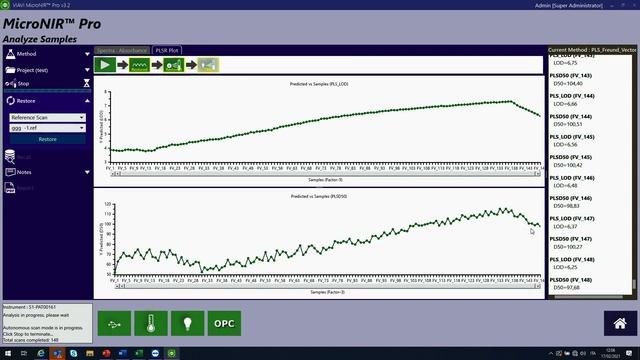Viewport: 640px width, 360px height.
Task: Select the PLSR Plot tab
Action: 167,51
